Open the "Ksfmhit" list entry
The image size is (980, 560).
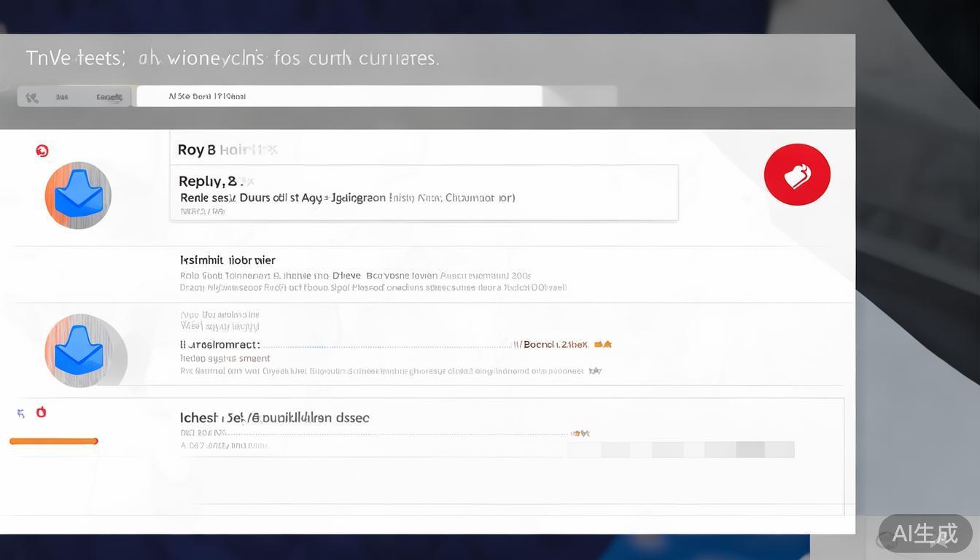[227, 260]
